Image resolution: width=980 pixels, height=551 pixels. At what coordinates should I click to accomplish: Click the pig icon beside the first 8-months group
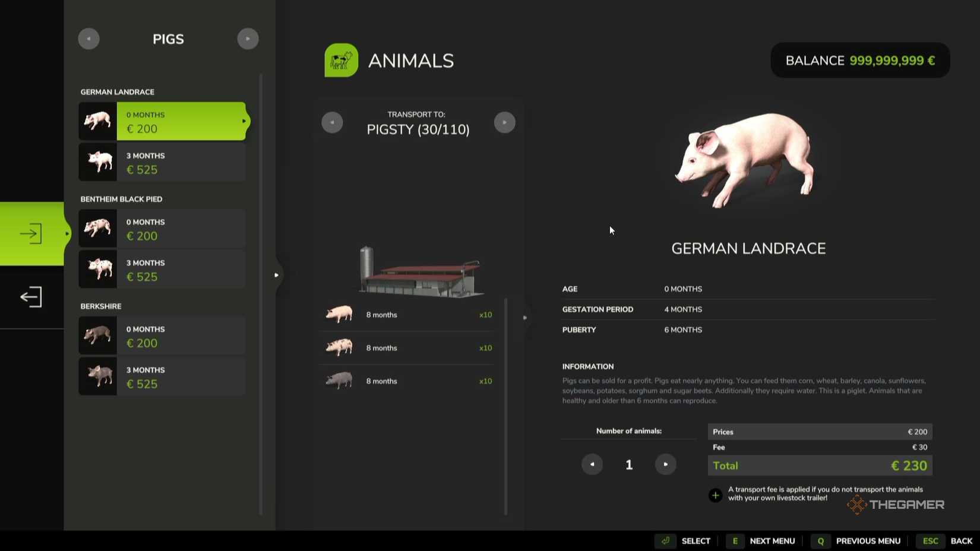click(x=339, y=314)
